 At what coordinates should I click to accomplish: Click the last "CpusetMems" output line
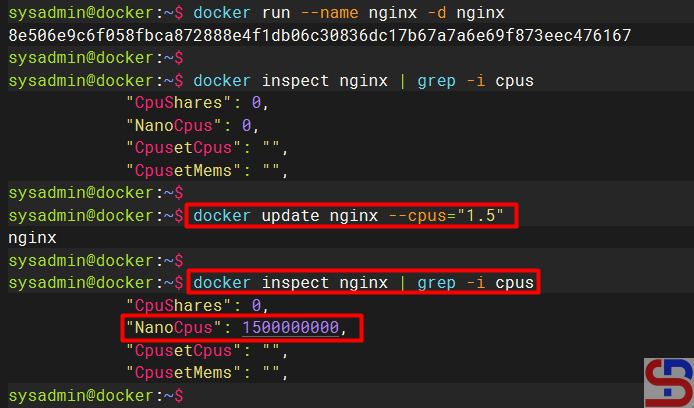[206, 373]
